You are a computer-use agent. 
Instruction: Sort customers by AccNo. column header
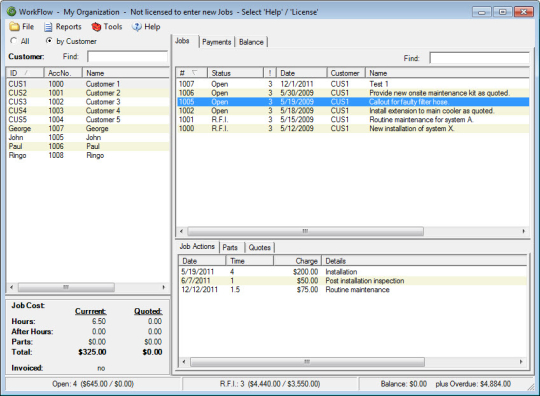pos(63,73)
